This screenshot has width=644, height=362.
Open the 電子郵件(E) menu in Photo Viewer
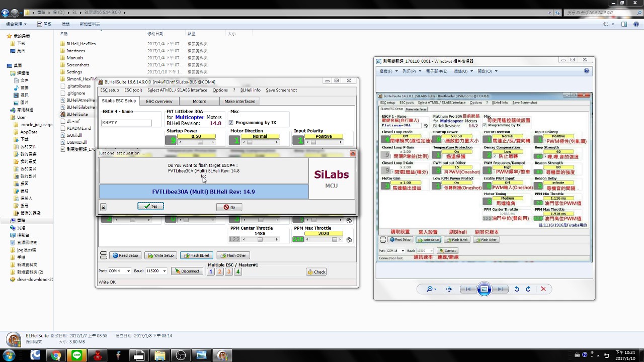(436, 71)
